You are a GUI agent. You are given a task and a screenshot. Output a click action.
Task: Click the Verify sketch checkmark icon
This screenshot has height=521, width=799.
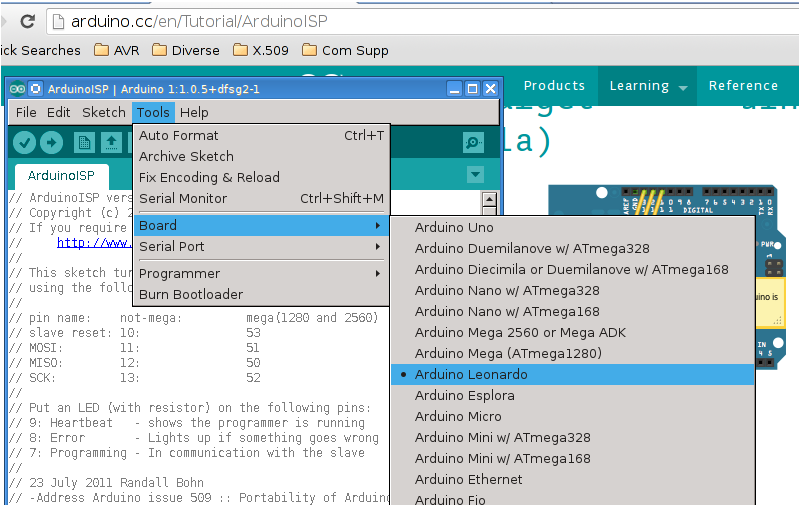25,143
